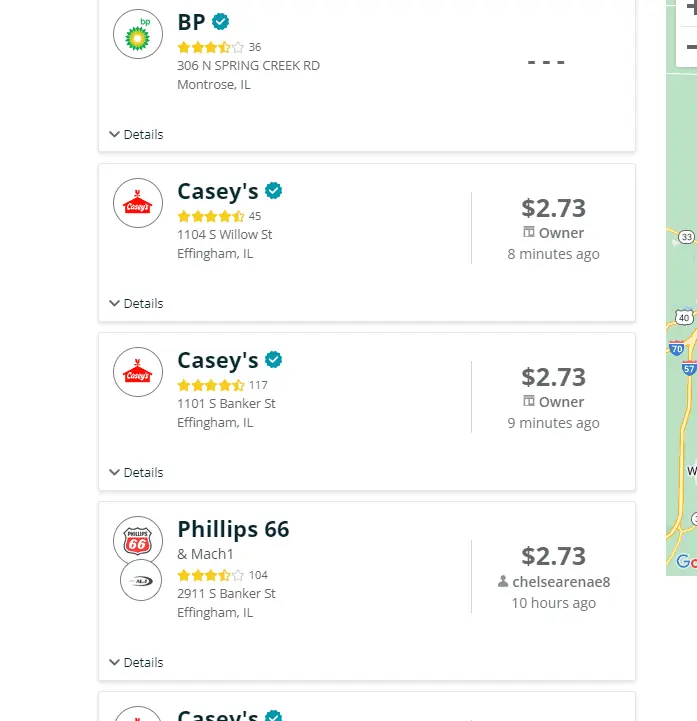Expand Details for Phillips 66 station
This screenshot has height=721, width=697.
click(x=136, y=662)
